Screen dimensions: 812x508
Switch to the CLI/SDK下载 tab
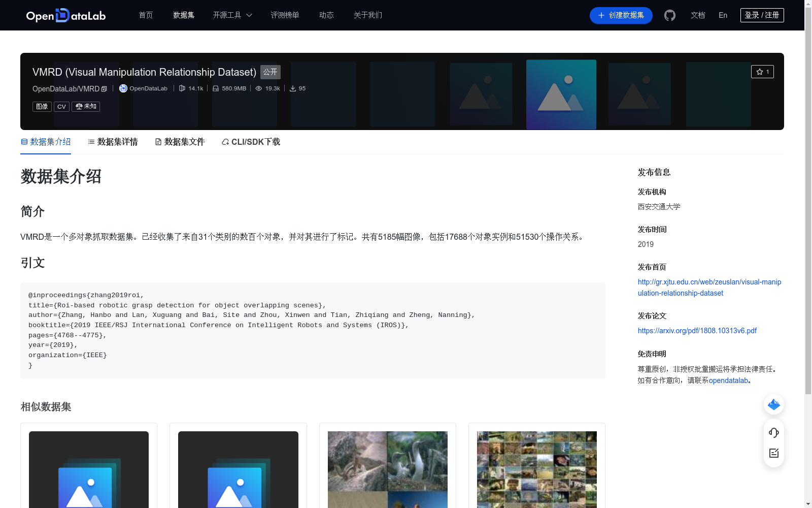(251, 142)
